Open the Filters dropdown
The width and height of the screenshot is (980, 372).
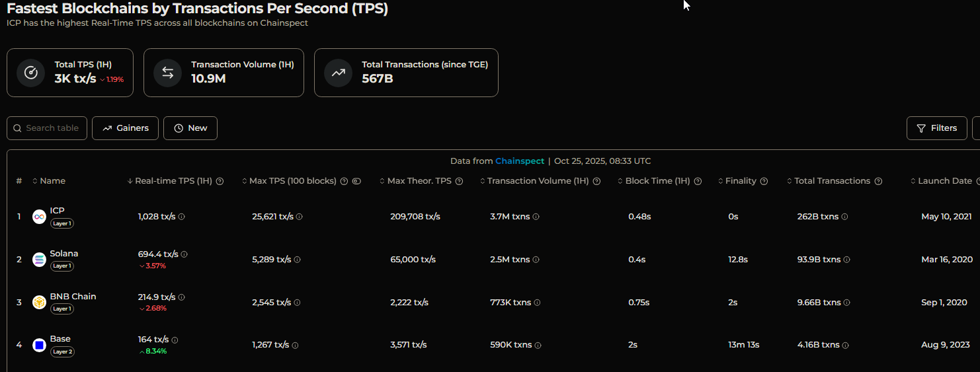[x=936, y=128]
